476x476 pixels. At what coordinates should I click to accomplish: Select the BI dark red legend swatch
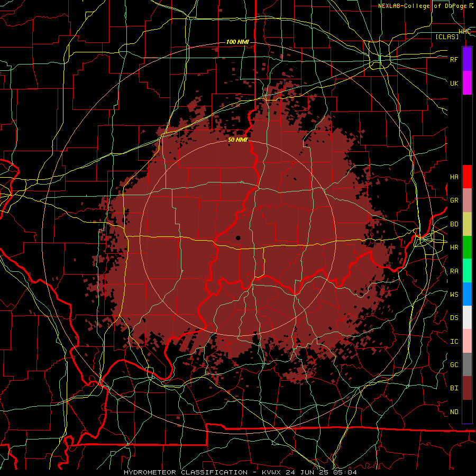[x=467, y=388]
